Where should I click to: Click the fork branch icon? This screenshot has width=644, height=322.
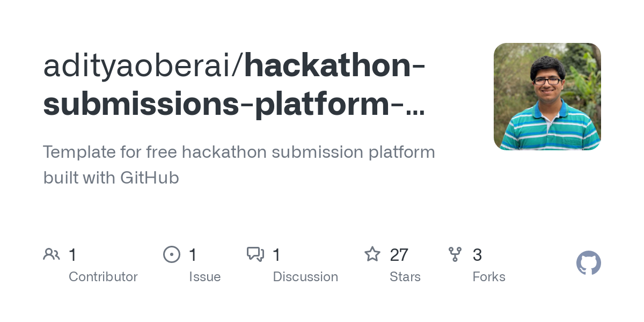click(x=455, y=254)
